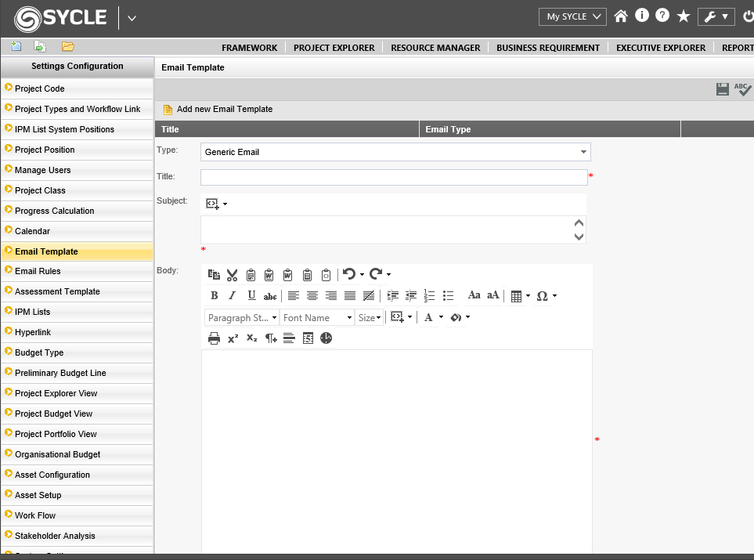Open Email Rules in settings list
Screen dimensions: 754x560
(x=38, y=271)
